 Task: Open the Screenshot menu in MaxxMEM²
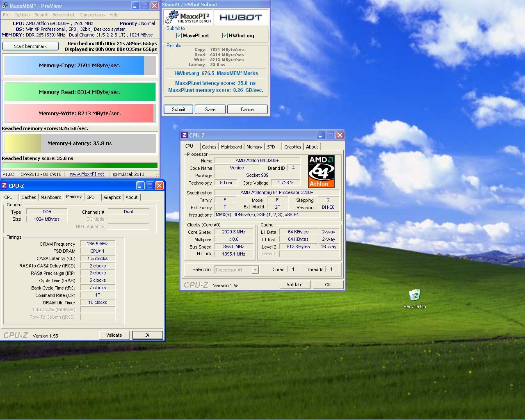[64, 15]
